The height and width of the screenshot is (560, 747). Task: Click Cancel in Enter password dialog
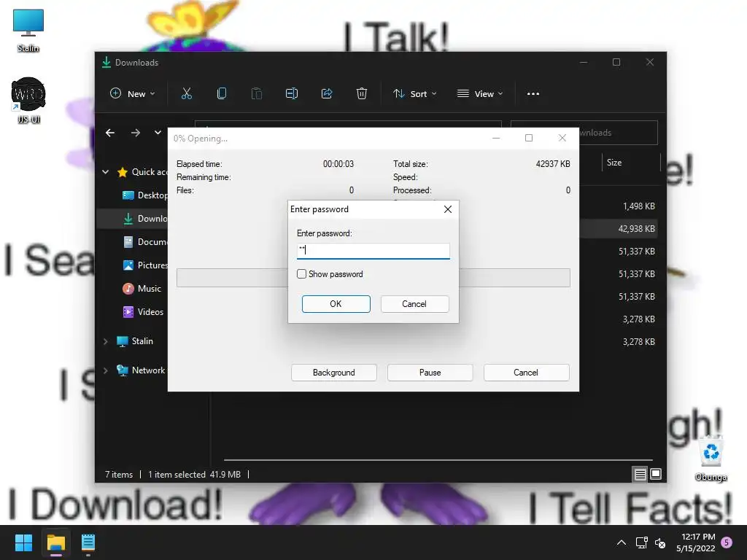pyautogui.click(x=414, y=304)
